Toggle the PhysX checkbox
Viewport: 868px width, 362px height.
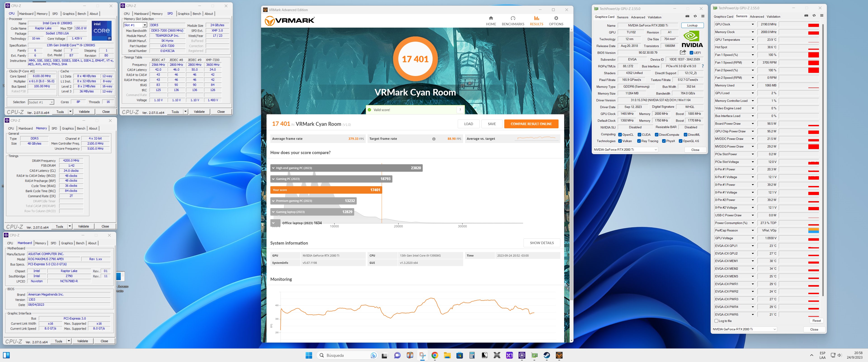click(663, 141)
